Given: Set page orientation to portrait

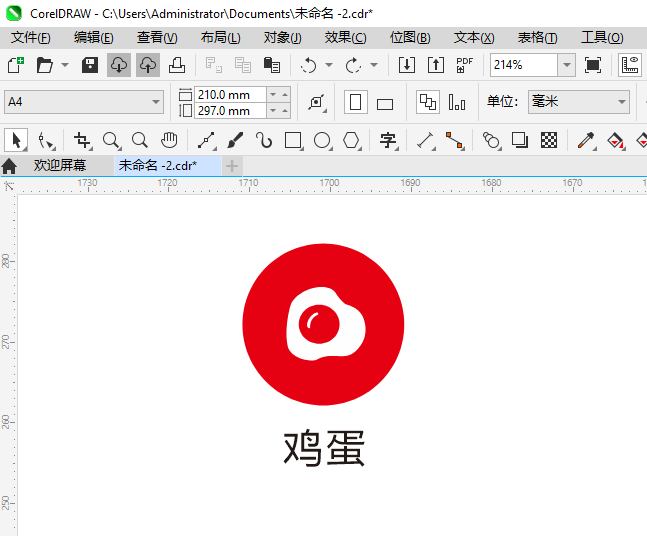Looking at the screenshot, I should click(x=356, y=102).
